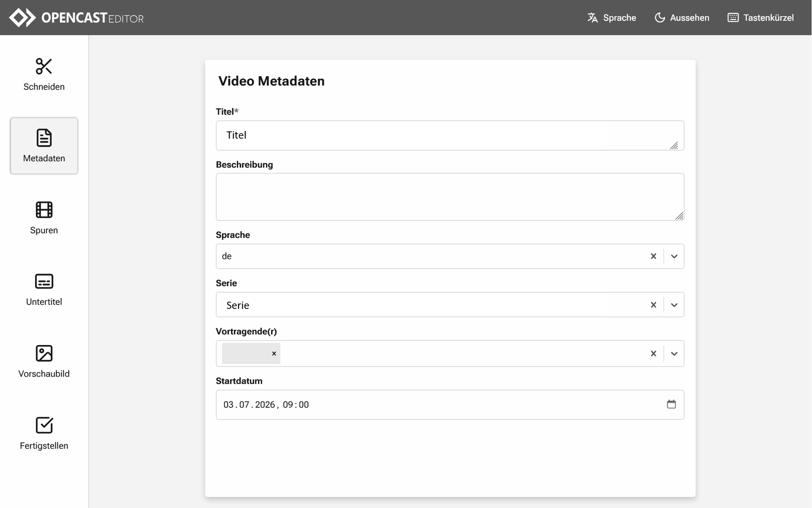Select the Metadaten sidebar tab
Screen dimensions: 812x508
coord(44,146)
